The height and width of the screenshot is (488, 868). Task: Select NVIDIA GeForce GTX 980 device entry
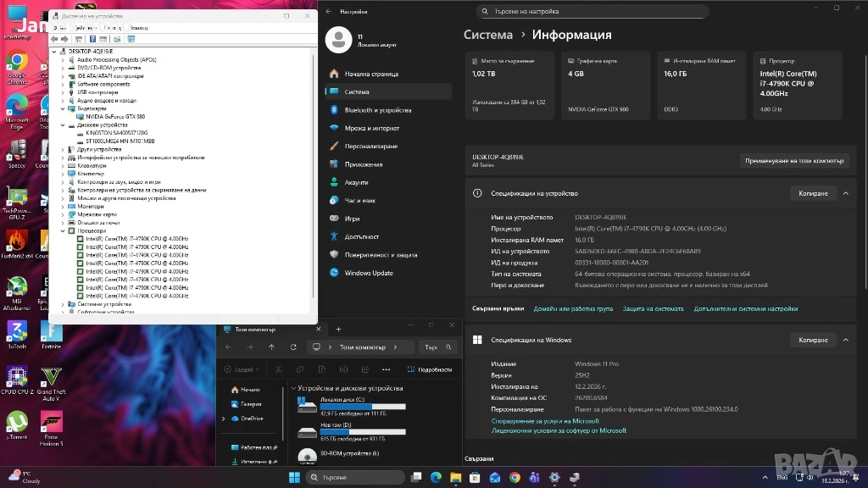point(115,117)
